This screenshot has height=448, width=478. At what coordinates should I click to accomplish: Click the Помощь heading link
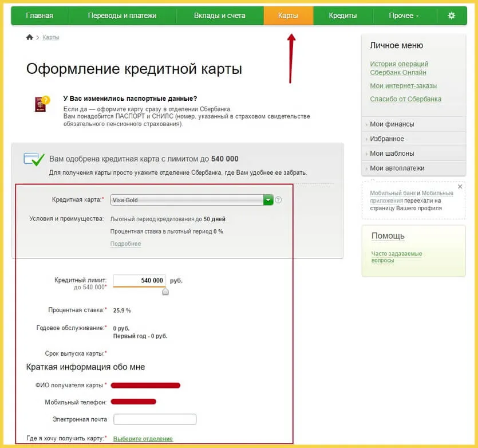point(388,236)
